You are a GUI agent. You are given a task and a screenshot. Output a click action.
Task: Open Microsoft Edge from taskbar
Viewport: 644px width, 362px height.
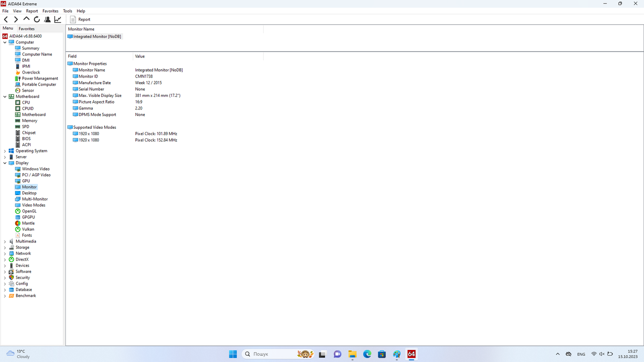tap(367, 354)
